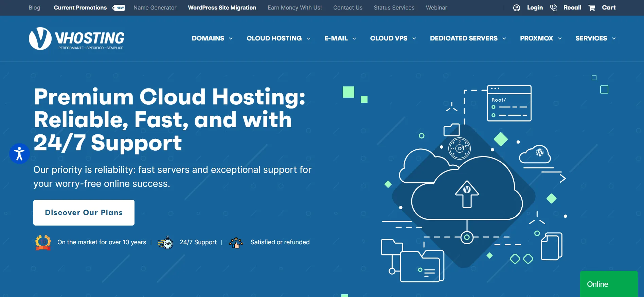The height and width of the screenshot is (297, 644).
Task: Click the 10 years award medal icon
Action: point(43,242)
